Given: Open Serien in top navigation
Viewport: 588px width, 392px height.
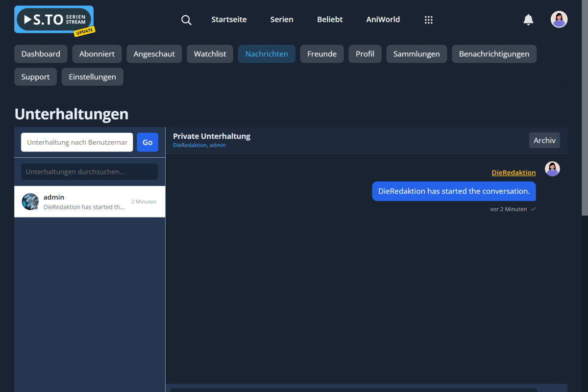Looking at the screenshot, I should [282, 20].
